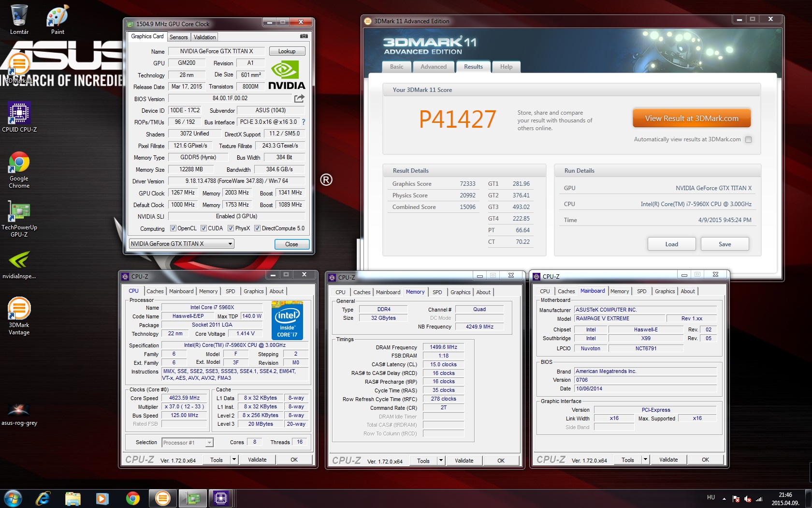Image resolution: width=812 pixels, height=508 pixels.
Task: Click the DRAM Frequency value 1499.6 MHz
Action: coord(443,347)
